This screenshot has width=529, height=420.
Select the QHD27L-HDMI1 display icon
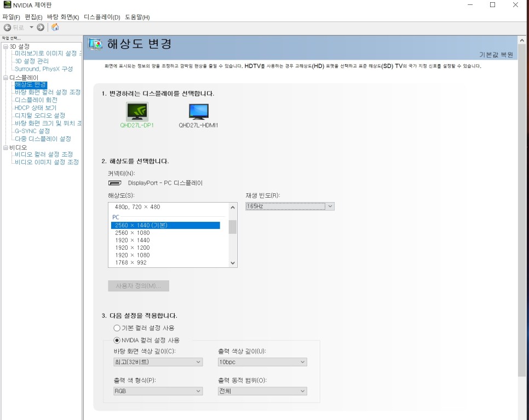click(x=199, y=112)
